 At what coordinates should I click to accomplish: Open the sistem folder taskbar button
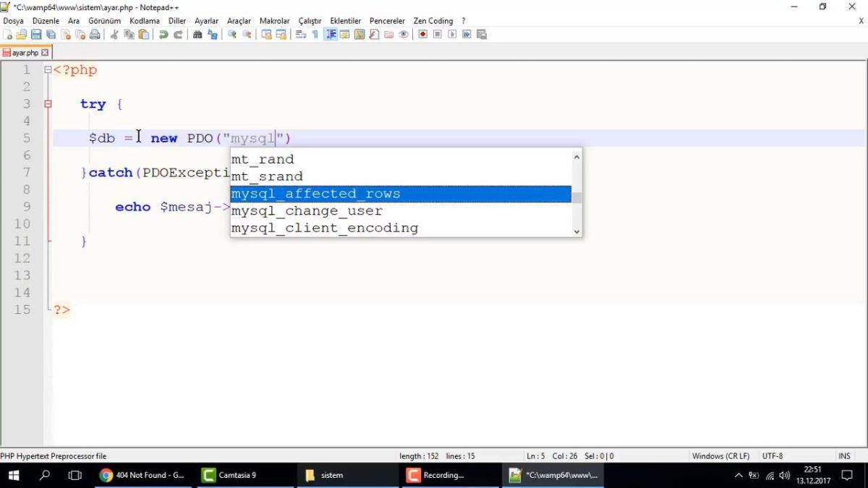tap(346, 476)
